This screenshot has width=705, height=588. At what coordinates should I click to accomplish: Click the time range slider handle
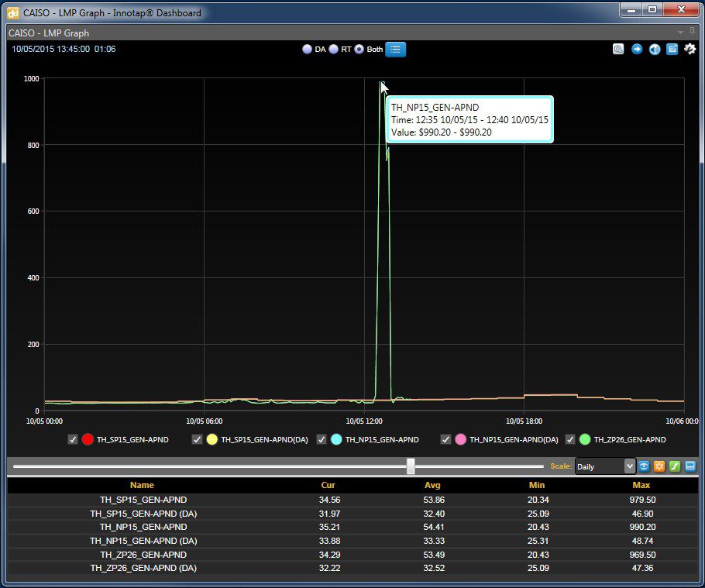tap(411, 466)
